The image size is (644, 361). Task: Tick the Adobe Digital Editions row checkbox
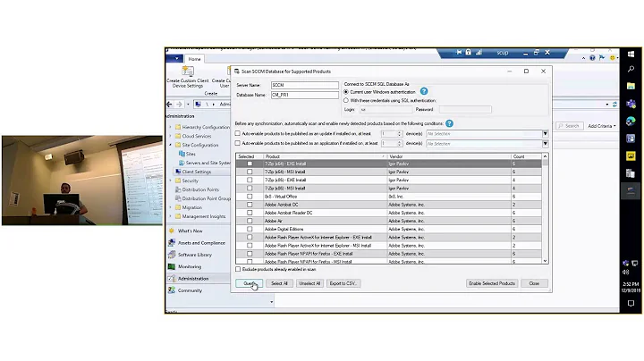click(x=250, y=230)
